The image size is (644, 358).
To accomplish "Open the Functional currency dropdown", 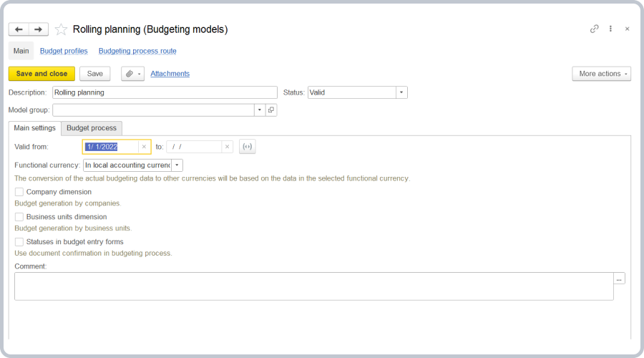I will [x=177, y=165].
